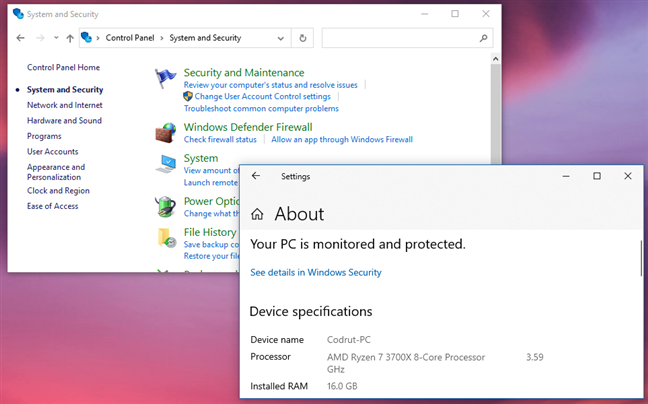Image resolution: width=648 pixels, height=404 pixels.
Task: Click See details in Windows Security
Action: point(316,272)
